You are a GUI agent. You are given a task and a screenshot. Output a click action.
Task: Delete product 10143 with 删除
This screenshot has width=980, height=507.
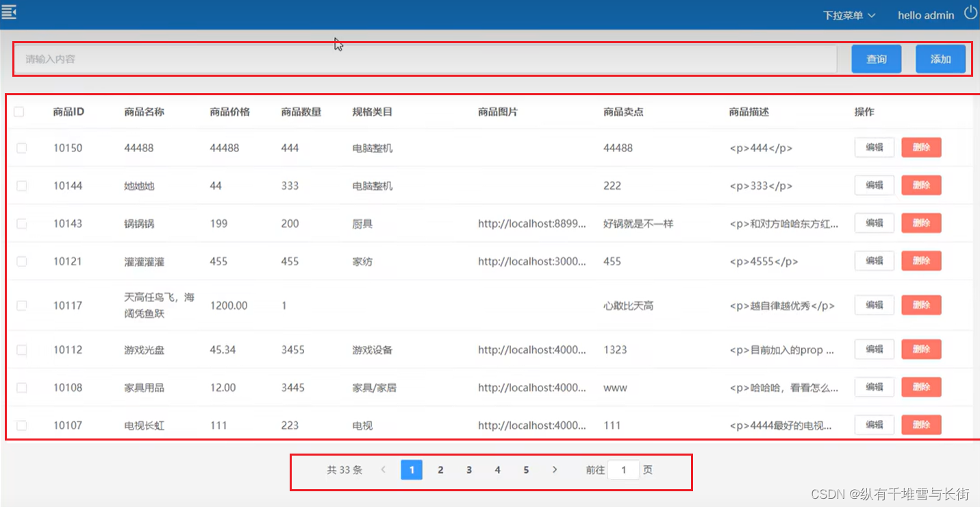(921, 223)
